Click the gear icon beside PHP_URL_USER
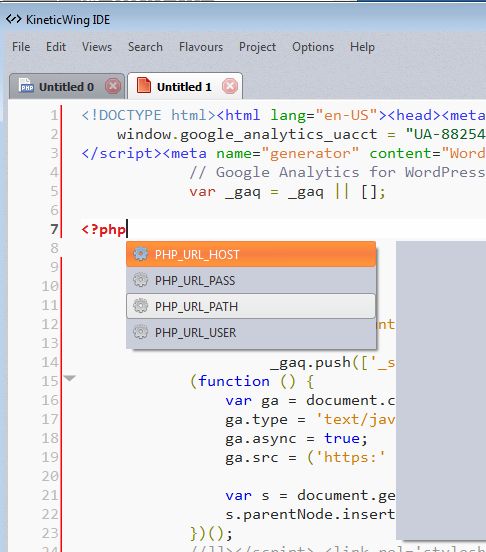 [x=140, y=332]
